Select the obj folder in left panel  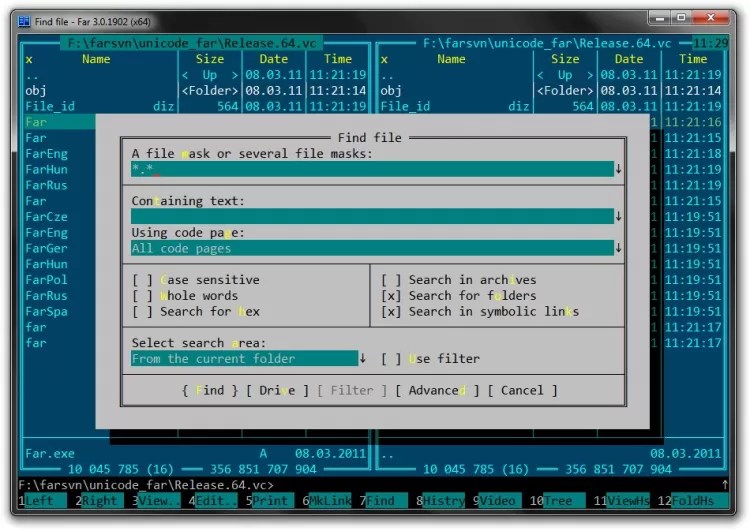coord(36,90)
